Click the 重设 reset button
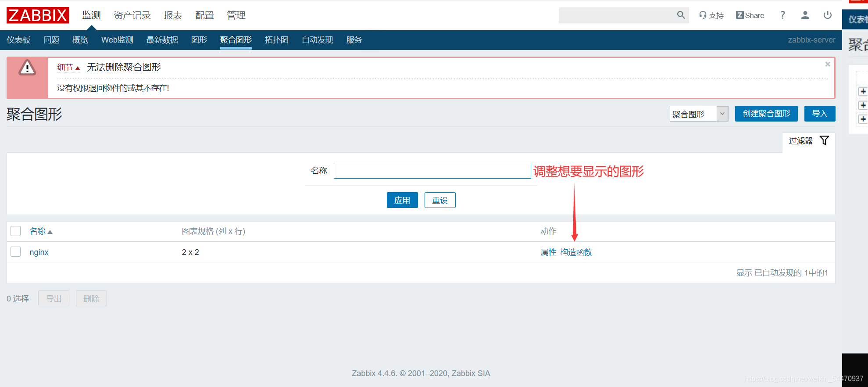Image resolution: width=868 pixels, height=387 pixels. pos(440,200)
